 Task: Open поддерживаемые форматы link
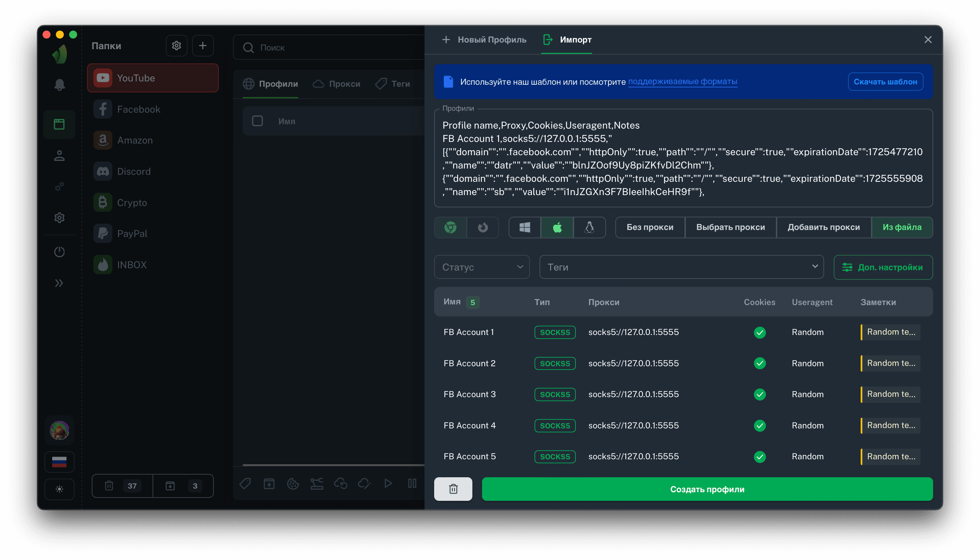[x=682, y=81]
